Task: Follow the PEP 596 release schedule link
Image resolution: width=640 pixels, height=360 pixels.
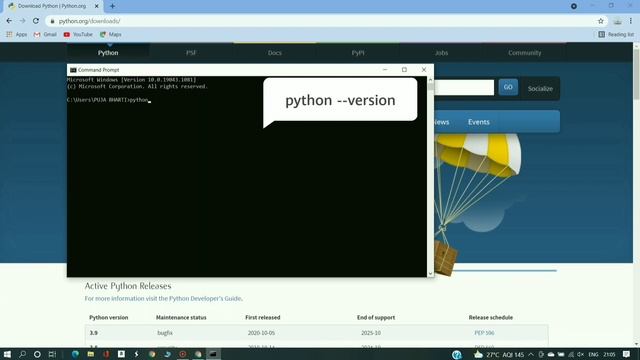Action: (x=484, y=333)
